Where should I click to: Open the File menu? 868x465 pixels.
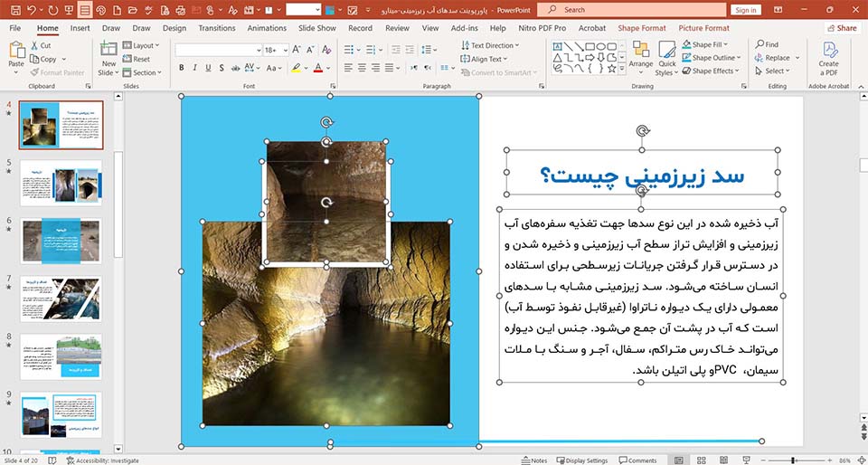point(15,28)
